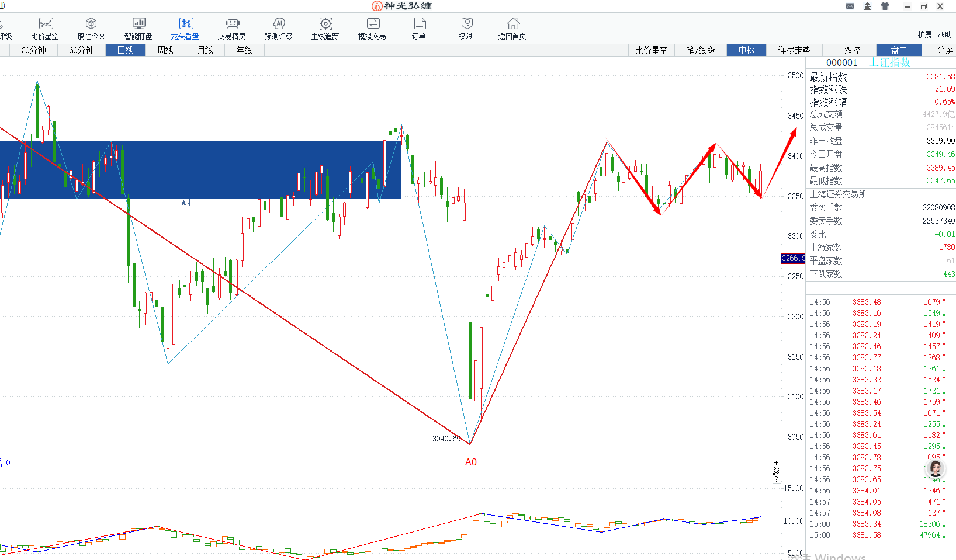
Task: Enable the 笔/线段 overlay
Action: tap(701, 50)
